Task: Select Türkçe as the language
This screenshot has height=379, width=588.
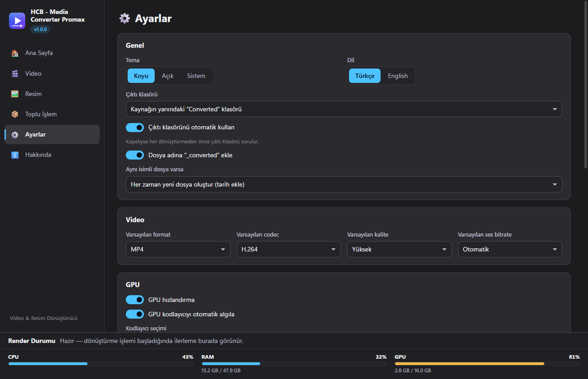Action: coord(365,76)
